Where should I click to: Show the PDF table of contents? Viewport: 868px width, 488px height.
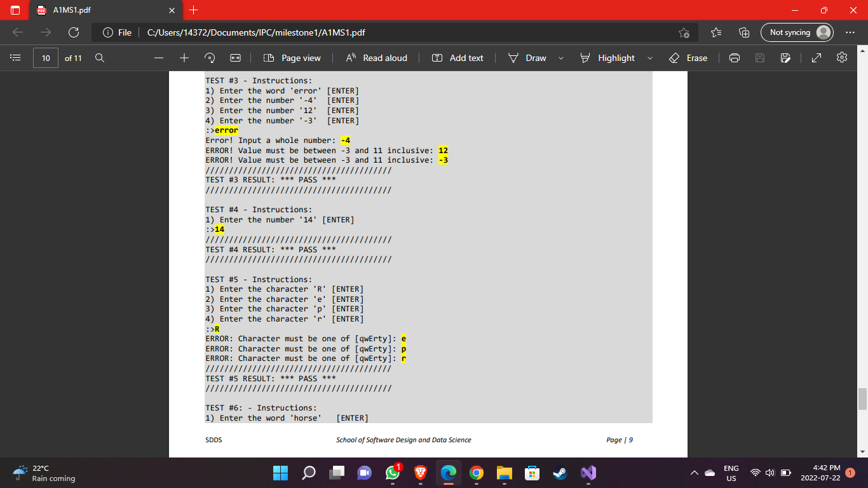(16, 58)
